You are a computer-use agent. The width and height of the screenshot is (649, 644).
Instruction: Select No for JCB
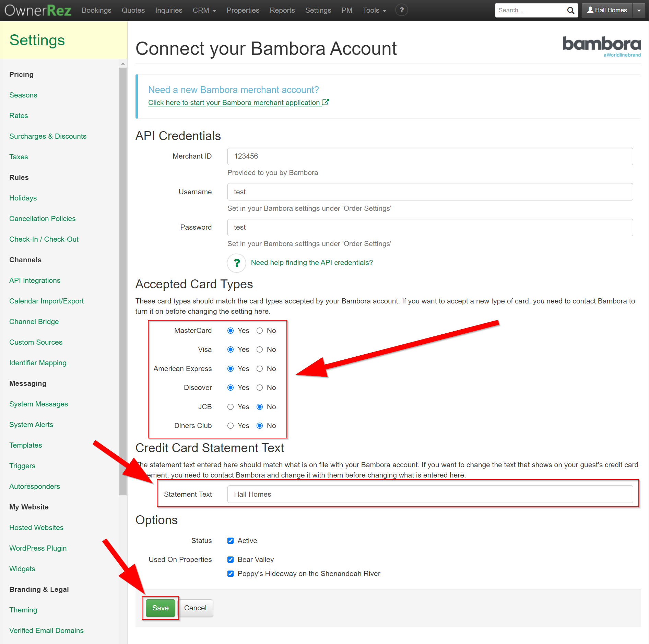260,407
